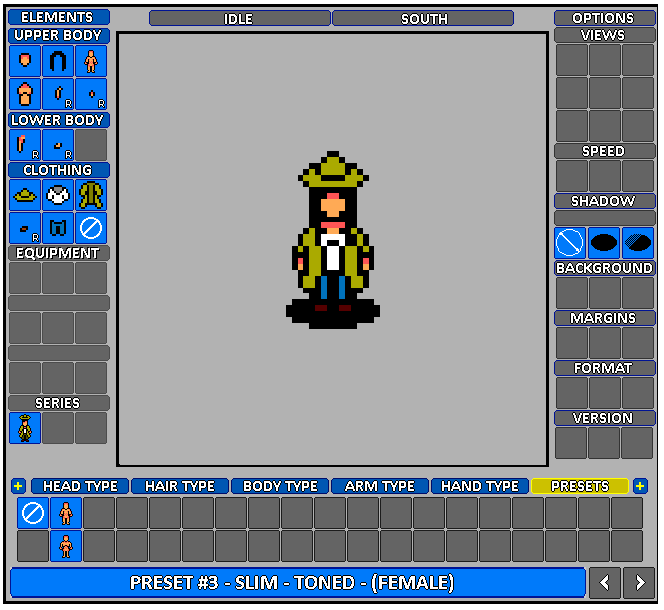Click the Equipment section header
The height and width of the screenshot is (610, 664).
click(x=59, y=253)
